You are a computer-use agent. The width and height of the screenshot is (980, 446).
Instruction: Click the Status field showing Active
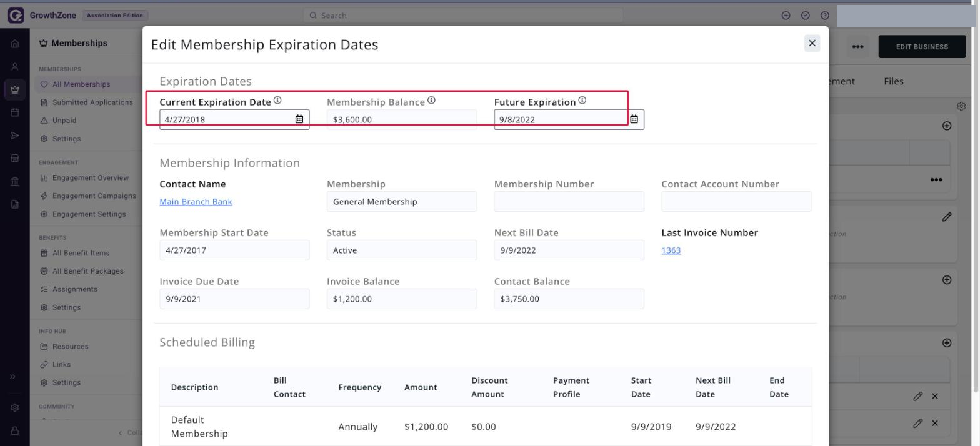[x=402, y=250]
